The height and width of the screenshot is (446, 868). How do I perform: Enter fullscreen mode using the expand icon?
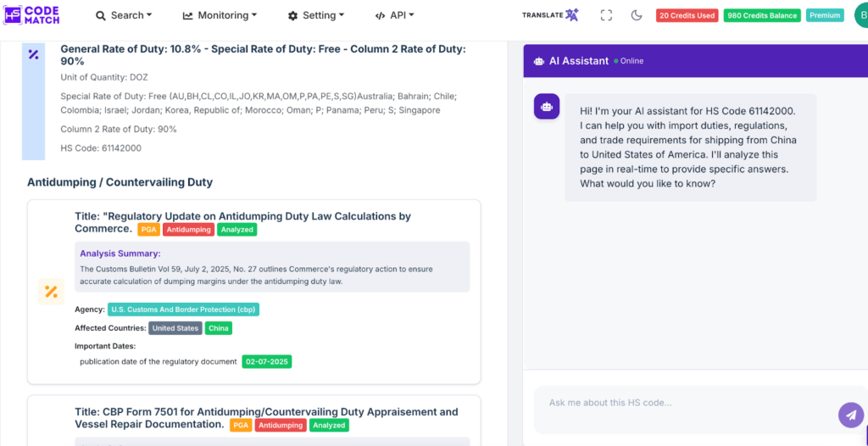point(606,15)
